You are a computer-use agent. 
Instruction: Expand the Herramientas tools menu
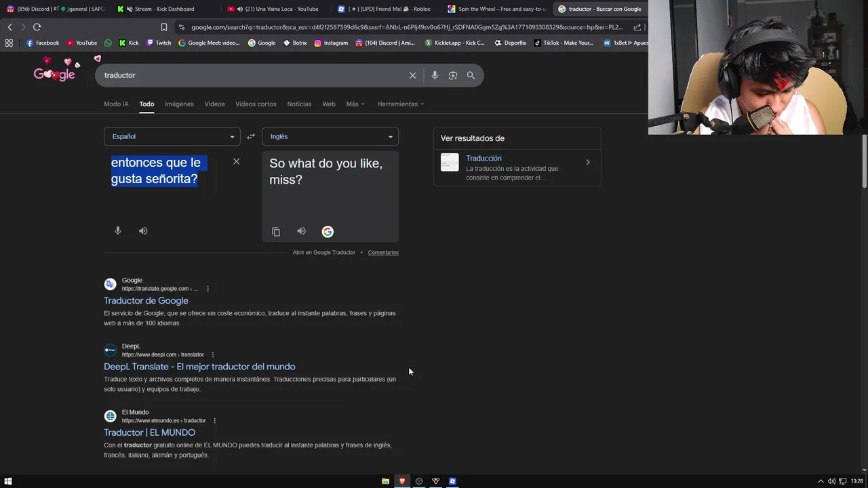400,104
